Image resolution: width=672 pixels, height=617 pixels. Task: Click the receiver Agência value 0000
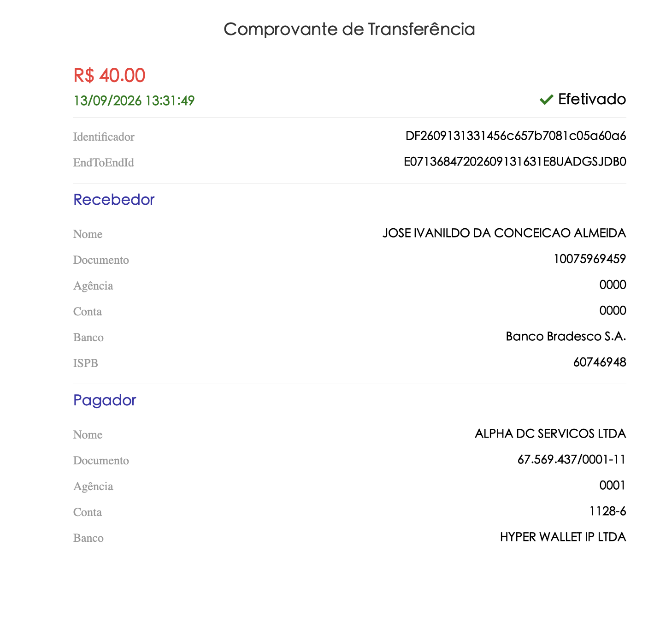613,285
